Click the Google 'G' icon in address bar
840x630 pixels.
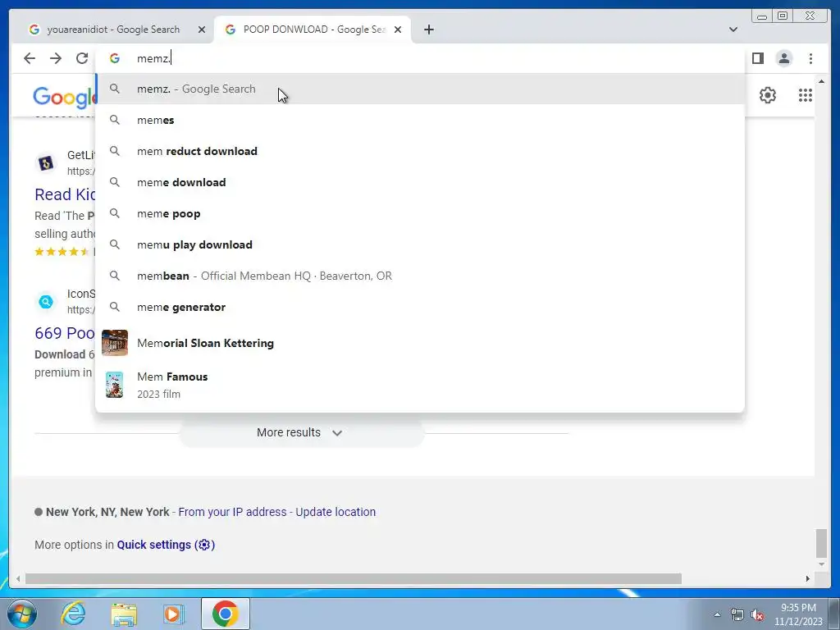(115, 58)
